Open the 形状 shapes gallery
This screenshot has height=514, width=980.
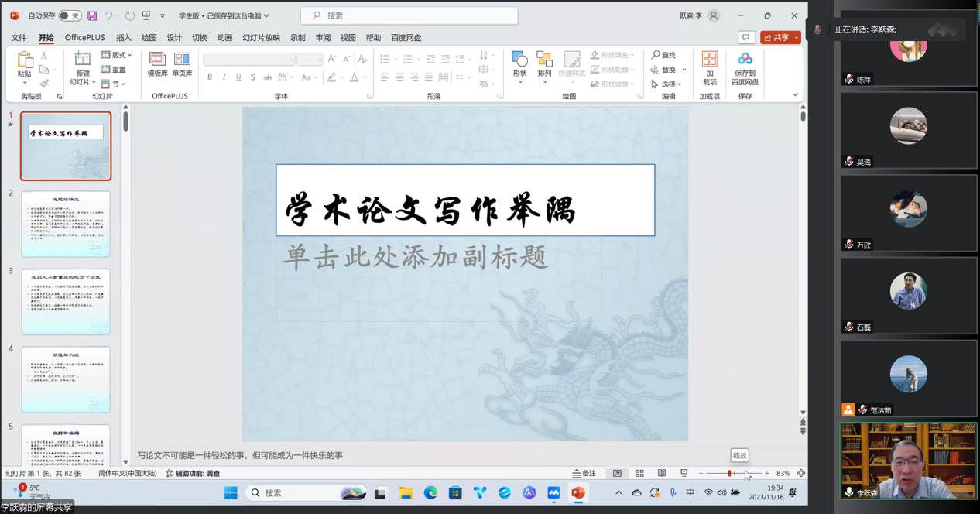click(x=519, y=64)
